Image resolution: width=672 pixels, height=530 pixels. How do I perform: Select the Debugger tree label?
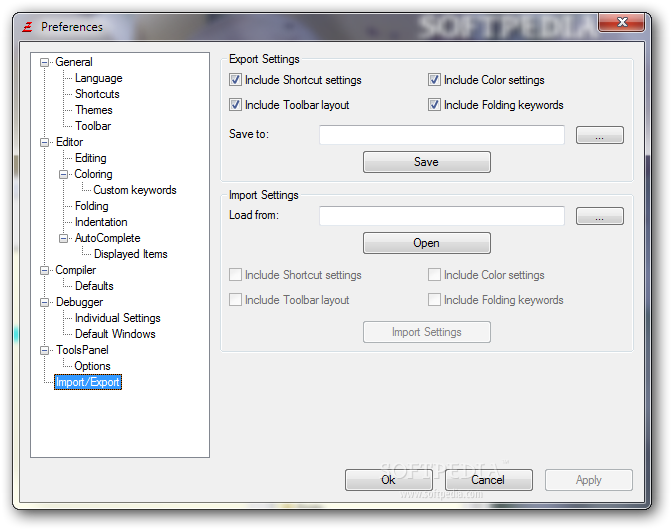pos(79,302)
